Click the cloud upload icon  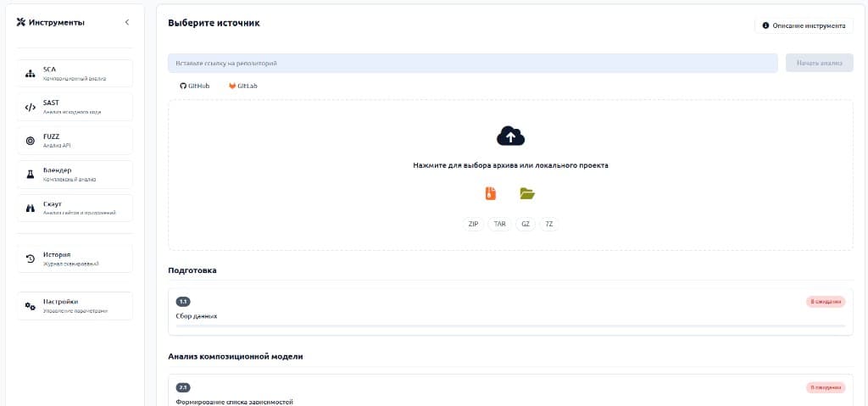tap(510, 136)
